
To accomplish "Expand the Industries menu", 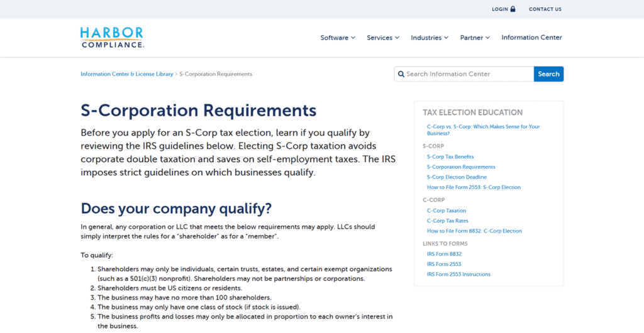I will (430, 37).
